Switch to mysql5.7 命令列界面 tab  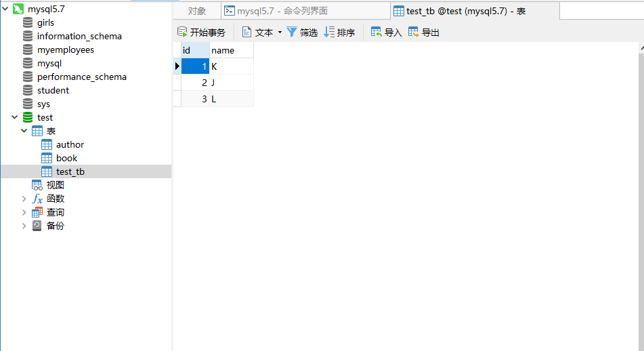305,11
